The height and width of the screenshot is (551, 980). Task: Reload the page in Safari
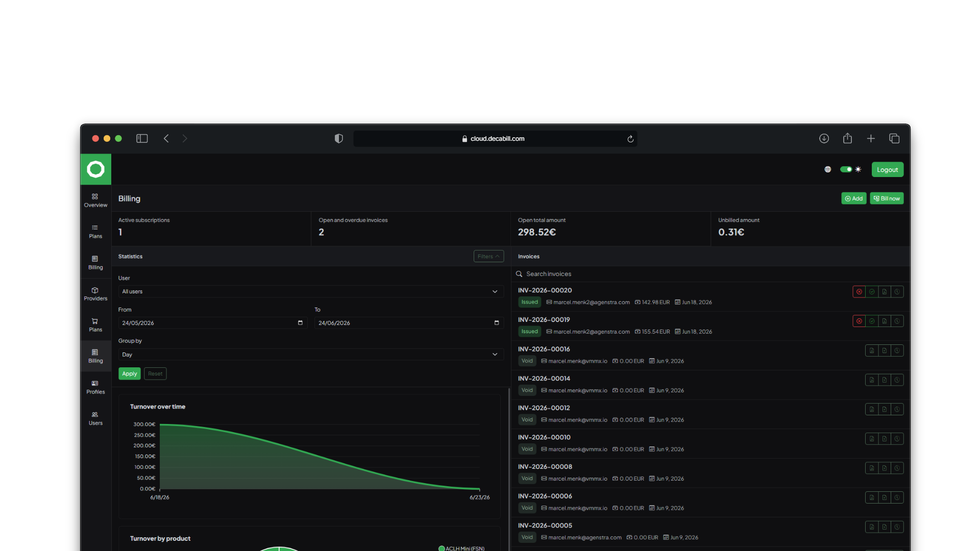630,139
